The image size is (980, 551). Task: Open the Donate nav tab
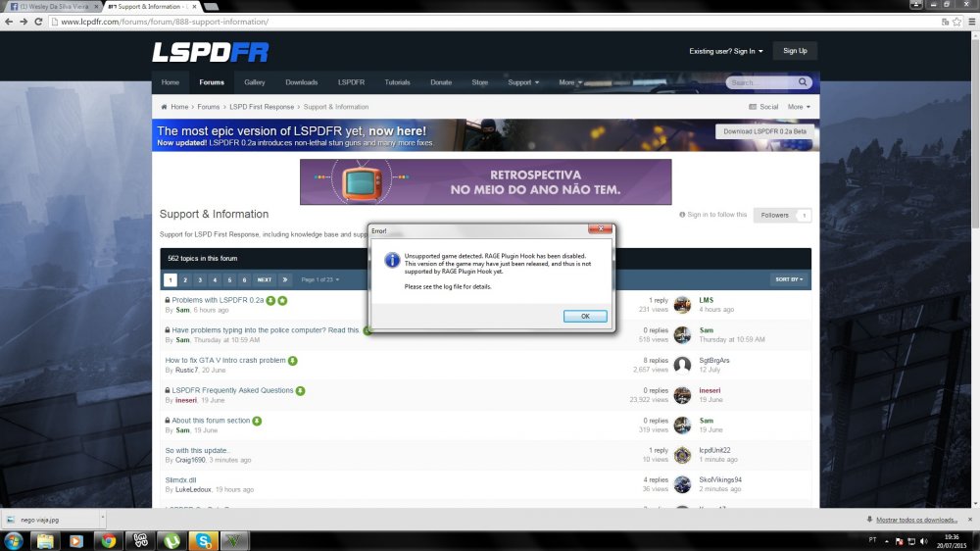click(441, 82)
